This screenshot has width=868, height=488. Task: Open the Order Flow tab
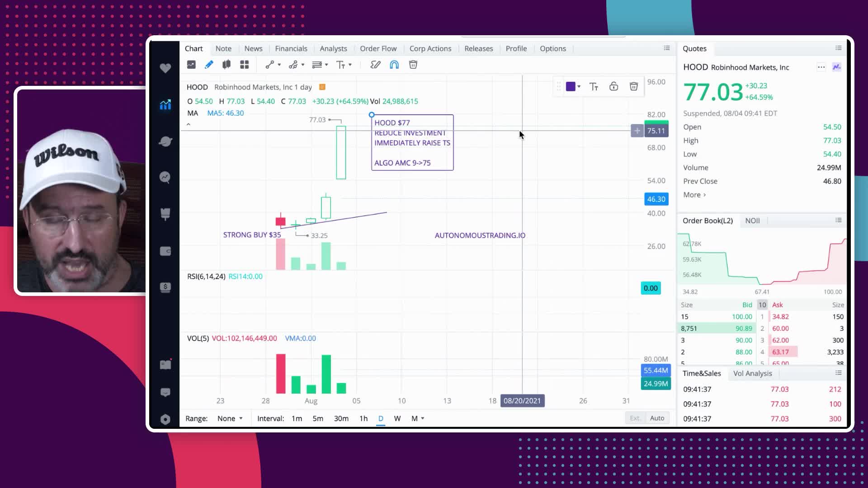378,48
